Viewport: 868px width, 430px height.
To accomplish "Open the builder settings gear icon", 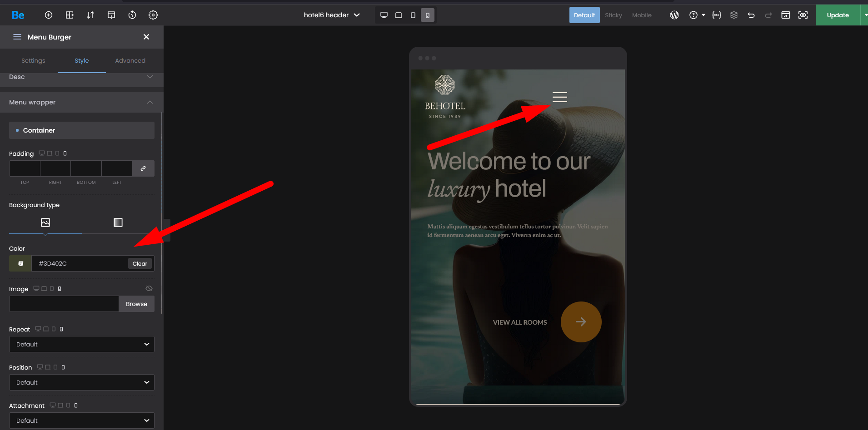I will [x=153, y=15].
